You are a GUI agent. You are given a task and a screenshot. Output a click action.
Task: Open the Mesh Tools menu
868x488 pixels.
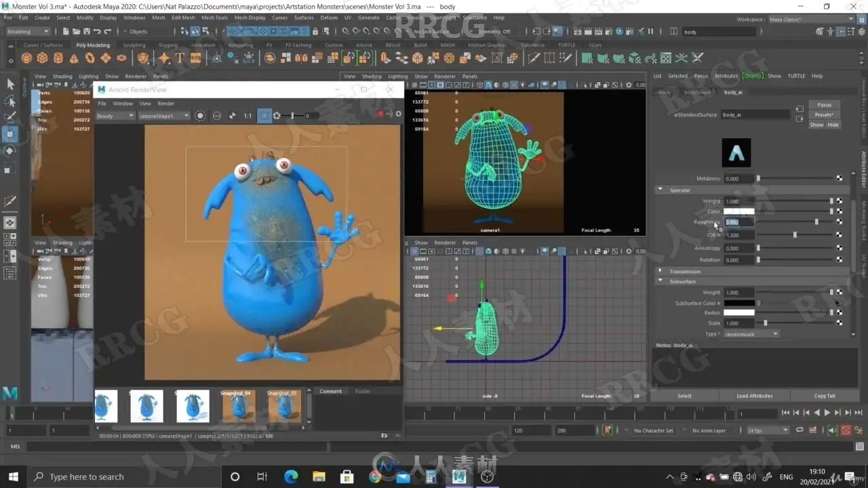(x=214, y=18)
